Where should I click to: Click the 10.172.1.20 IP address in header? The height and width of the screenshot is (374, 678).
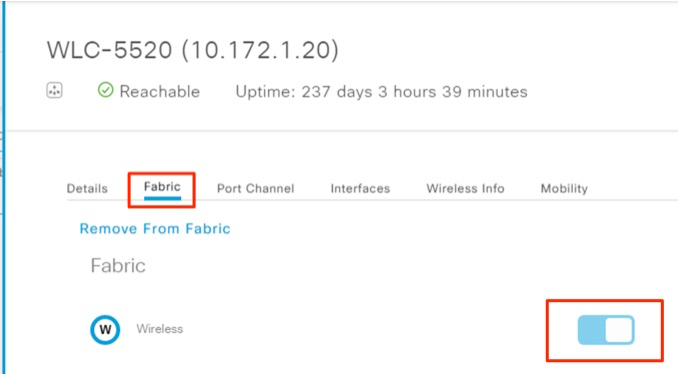(260, 50)
